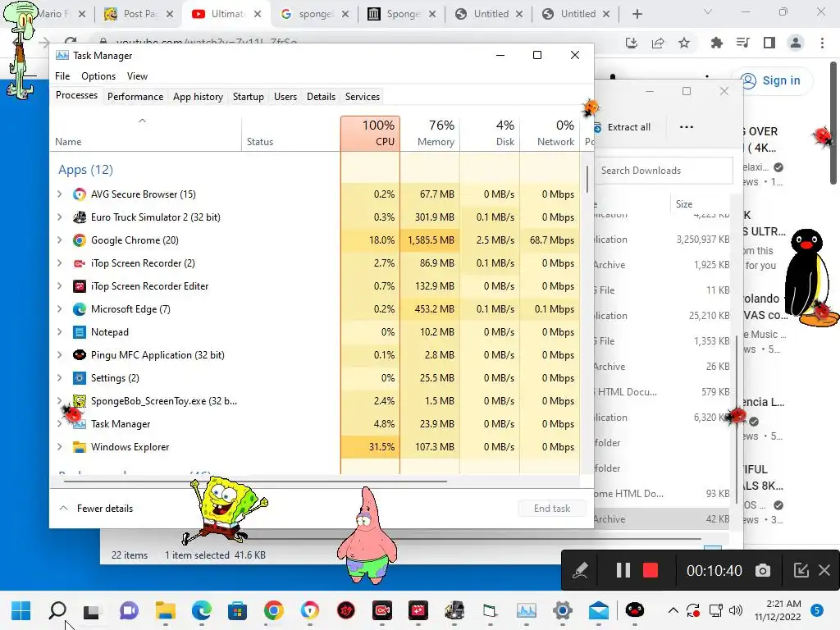The width and height of the screenshot is (840, 630).
Task: Switch to the Details tab
Action: (321, 97)
